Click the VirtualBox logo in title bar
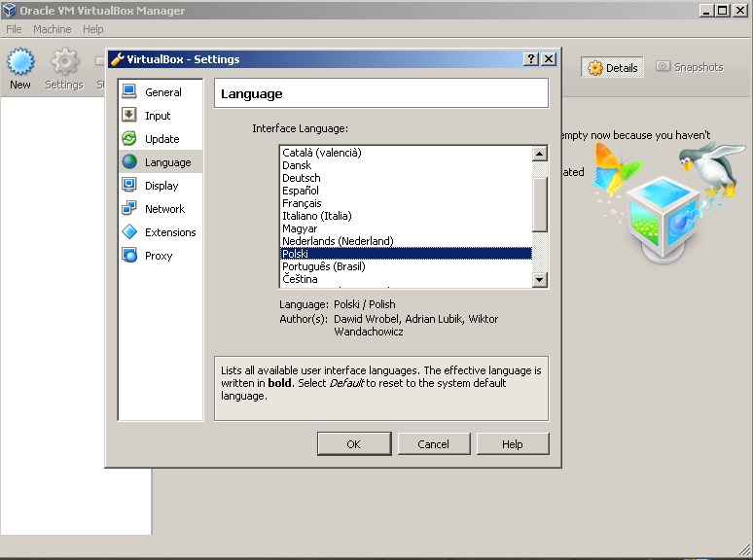 (9, 10)
